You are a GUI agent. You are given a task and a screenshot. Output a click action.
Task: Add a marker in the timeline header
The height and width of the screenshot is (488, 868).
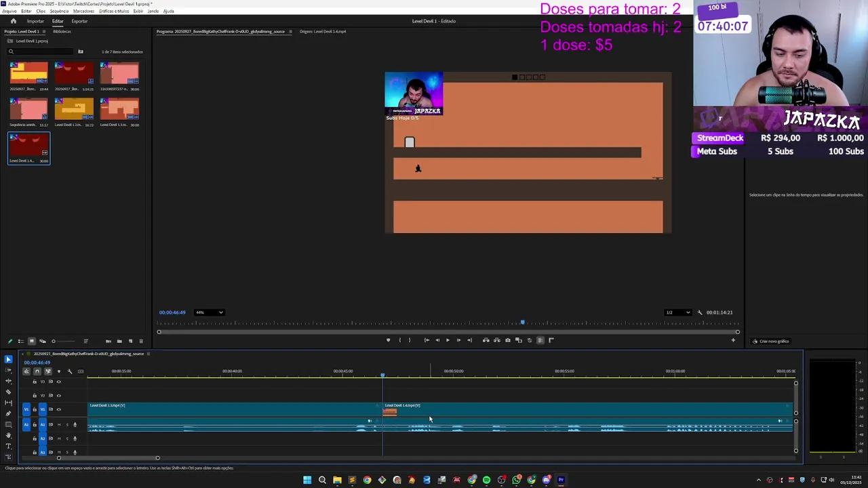point(58,371)
